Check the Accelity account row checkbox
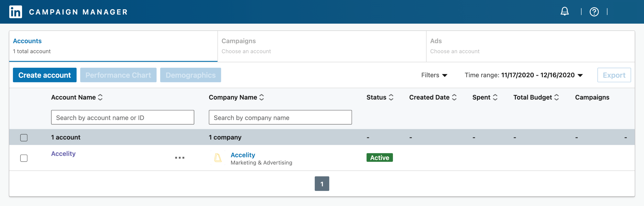 coord(24,158)
